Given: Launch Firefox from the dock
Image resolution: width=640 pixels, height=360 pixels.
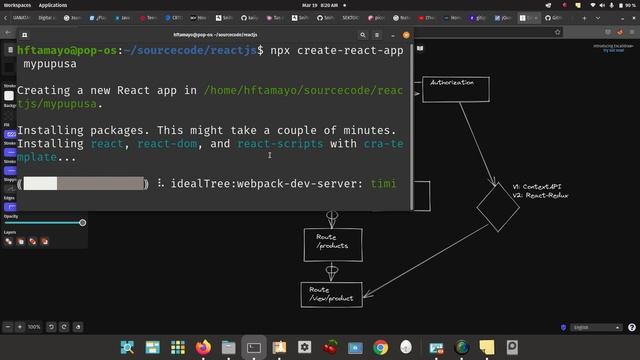Looking at the screenshot, I should point(203,347).
